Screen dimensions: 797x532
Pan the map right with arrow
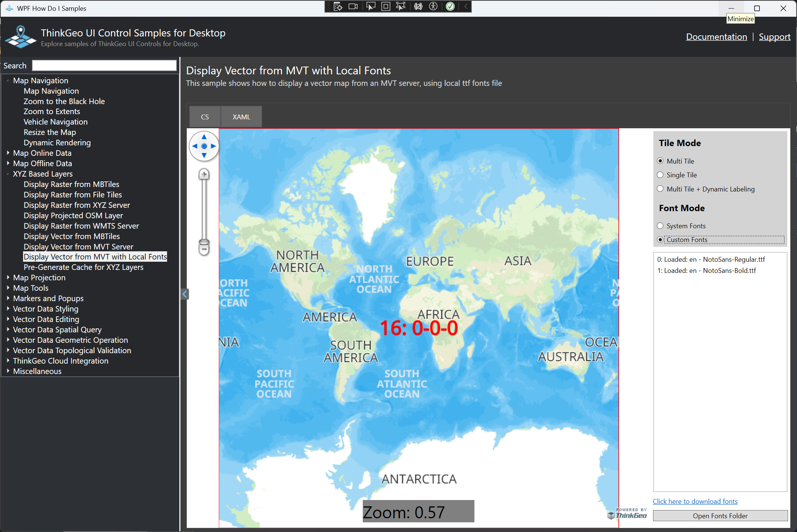213,146
